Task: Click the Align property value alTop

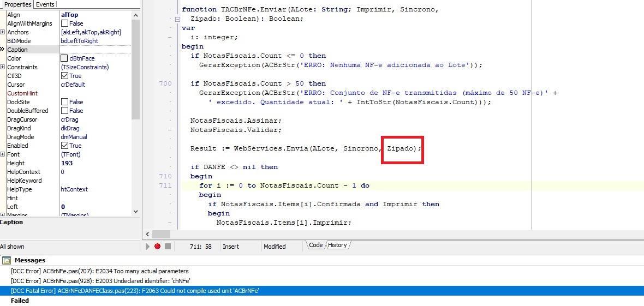Action: tap(69, 15)
